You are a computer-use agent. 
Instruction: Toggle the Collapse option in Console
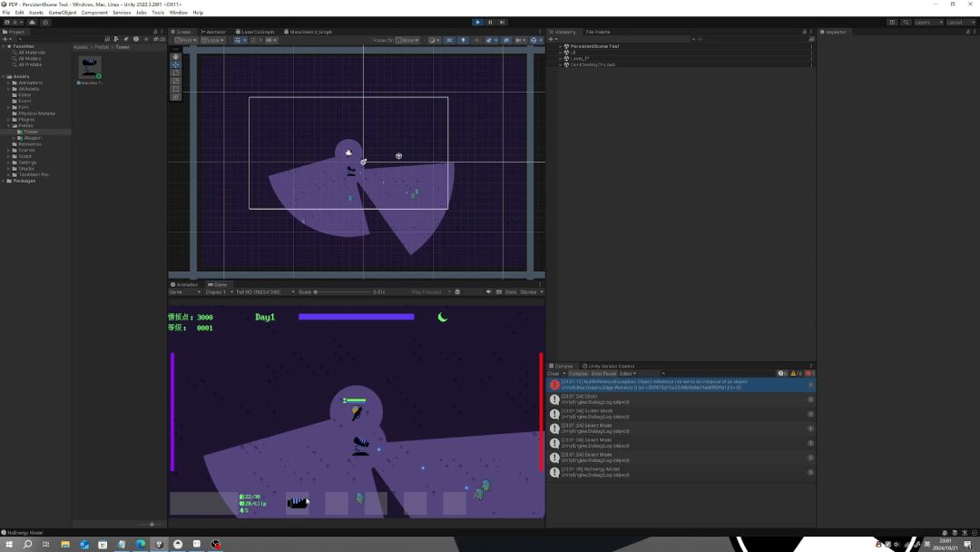tap(578, 373)
